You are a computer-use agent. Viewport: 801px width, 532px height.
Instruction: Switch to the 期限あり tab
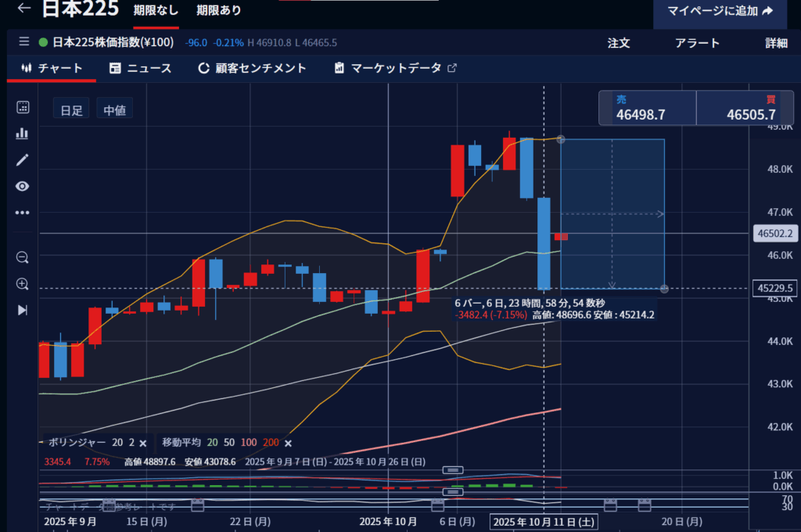coord(219,10)
